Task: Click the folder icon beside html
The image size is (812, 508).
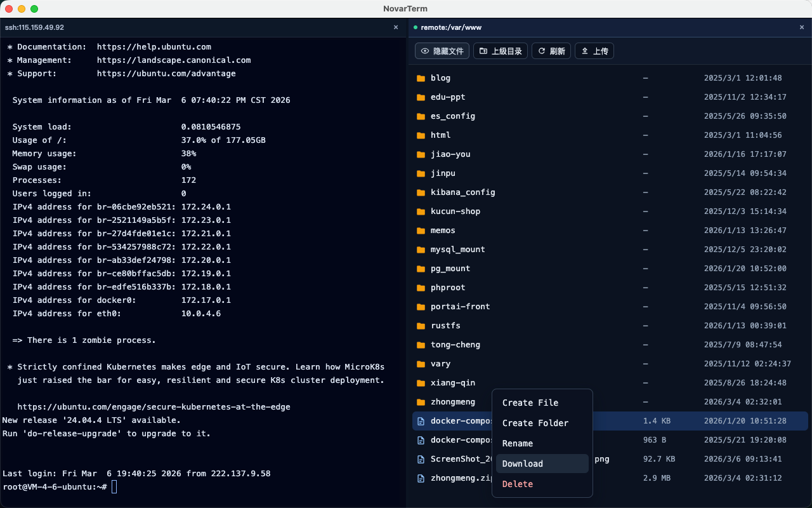Action: pos(422,135)
